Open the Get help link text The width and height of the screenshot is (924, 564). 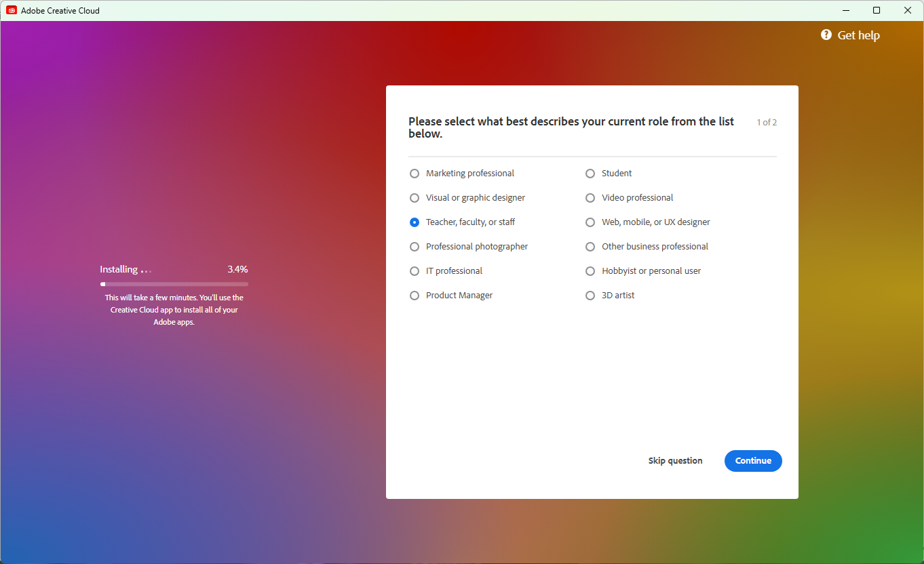pyautogui.click(x=858, y=35)
